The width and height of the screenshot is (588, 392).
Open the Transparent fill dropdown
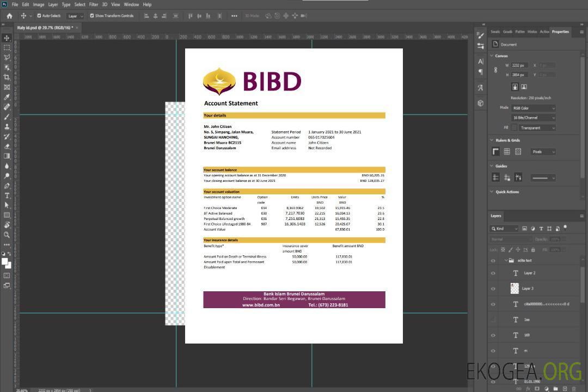(537, 128)
